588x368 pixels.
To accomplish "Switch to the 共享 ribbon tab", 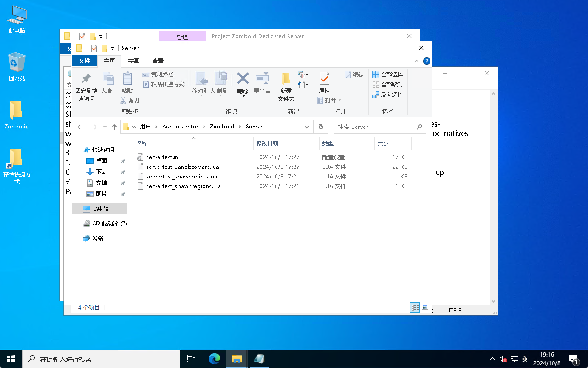I will (x=134, y=61).
